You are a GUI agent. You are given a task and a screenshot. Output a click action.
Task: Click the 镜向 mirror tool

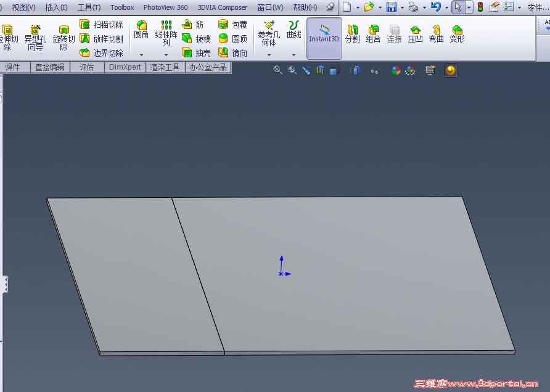pos(232,53)
